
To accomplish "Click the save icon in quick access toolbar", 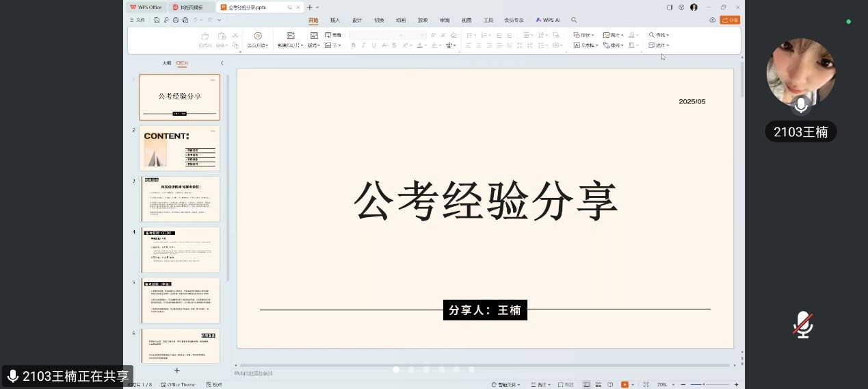I will tap(157, 21).
